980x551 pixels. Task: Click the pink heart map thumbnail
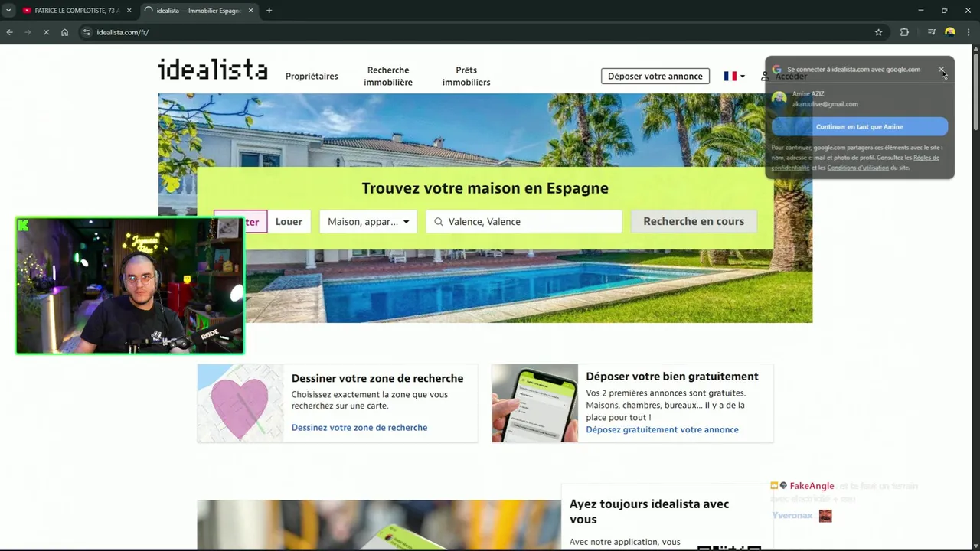pos(240,403)
